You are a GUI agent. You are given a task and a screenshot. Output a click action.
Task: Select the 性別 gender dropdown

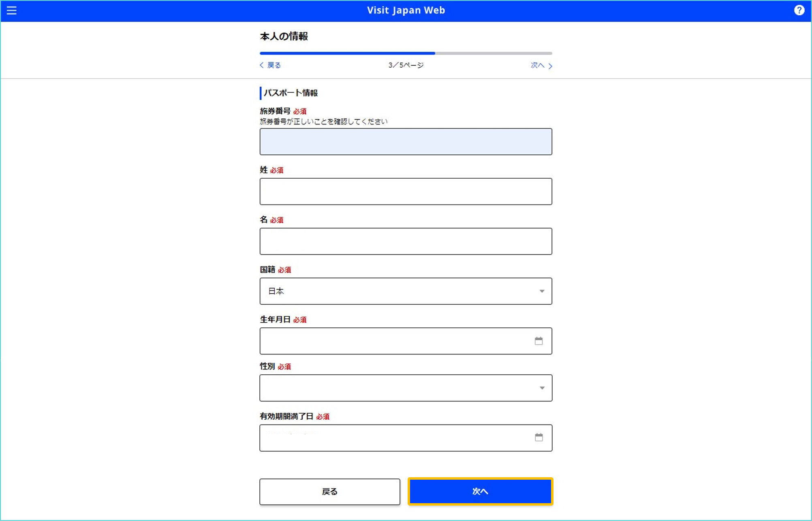[x=406, y=388]
